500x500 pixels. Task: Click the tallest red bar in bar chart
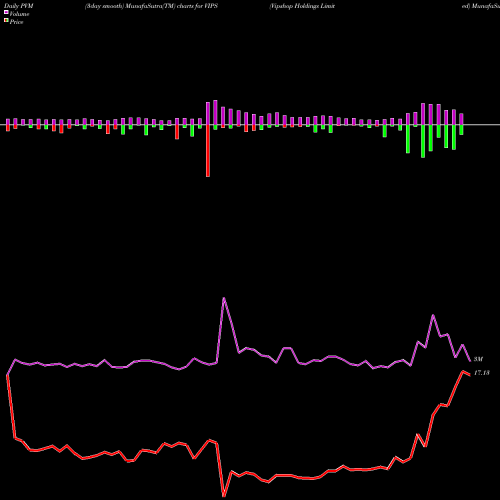(208, 151)
